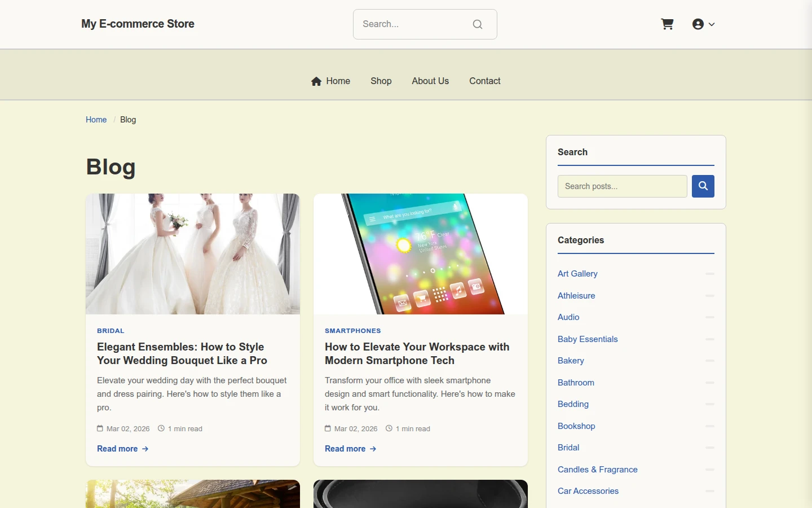The width and height of the screenshot is (812, 508).
Task: Click the calendar date on the bouquet post
Action: click(123, 429)
